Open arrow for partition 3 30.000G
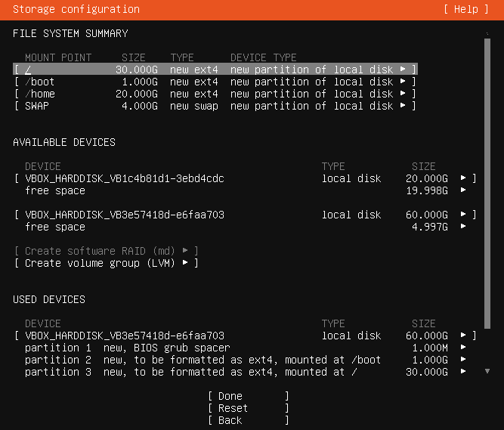This screenshot has width=504, height=430. pos(463,371)
